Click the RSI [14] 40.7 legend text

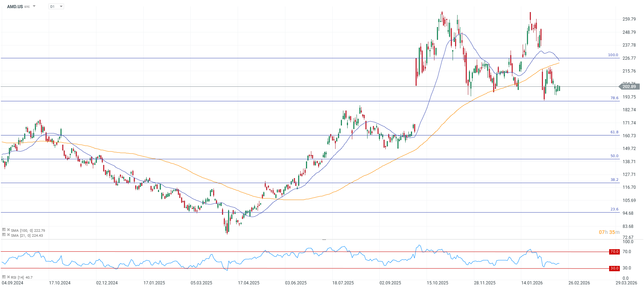tap(22, 278)
